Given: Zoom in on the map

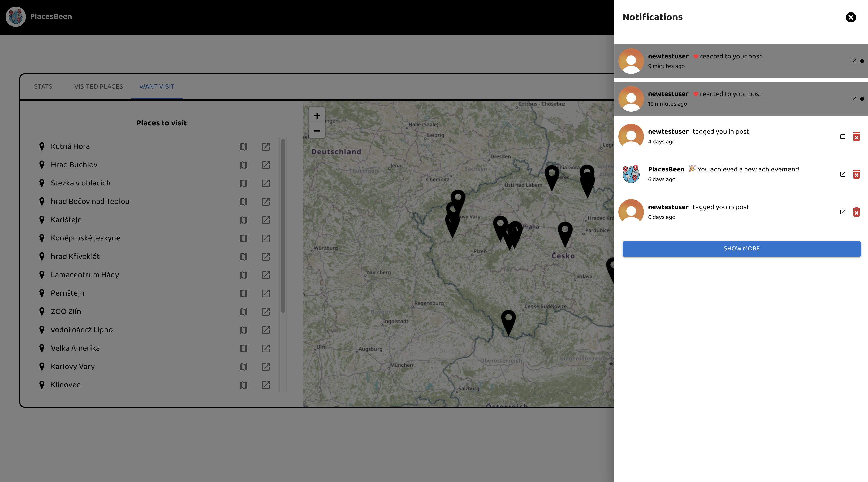Looking at the screenshot, I should (x=317, y=115).
